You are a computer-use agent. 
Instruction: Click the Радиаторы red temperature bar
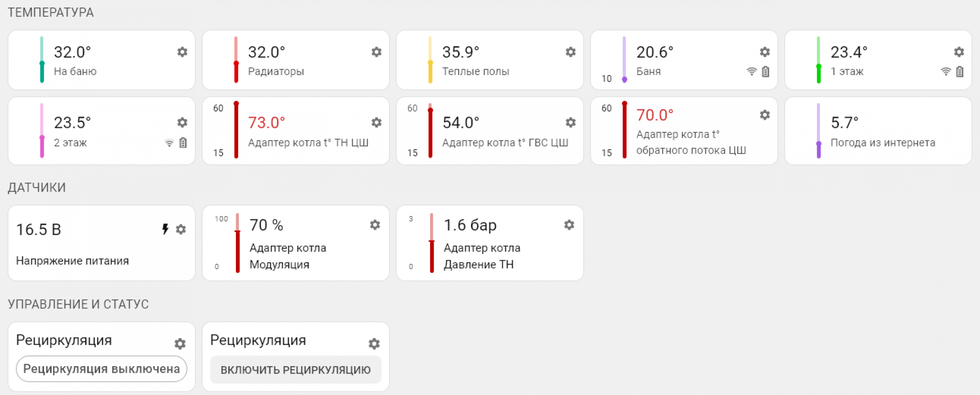236,60
